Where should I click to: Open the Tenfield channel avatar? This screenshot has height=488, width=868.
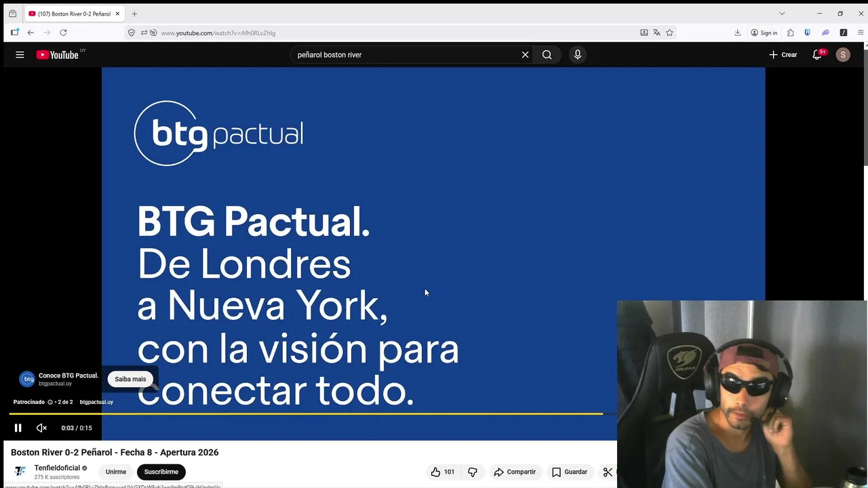(20, 471)
